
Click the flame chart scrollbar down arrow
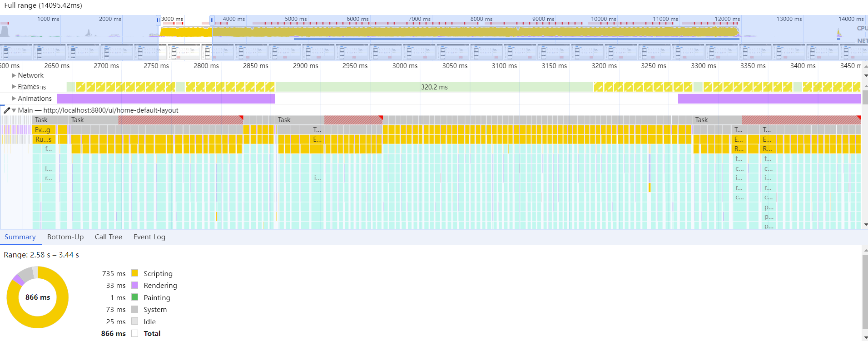tap(865, 225)
